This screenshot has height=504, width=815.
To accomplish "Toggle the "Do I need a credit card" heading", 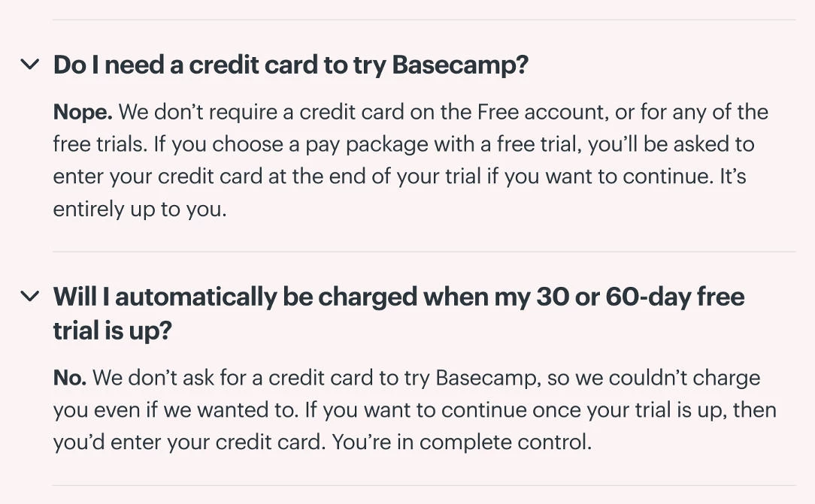I will 290,65.
